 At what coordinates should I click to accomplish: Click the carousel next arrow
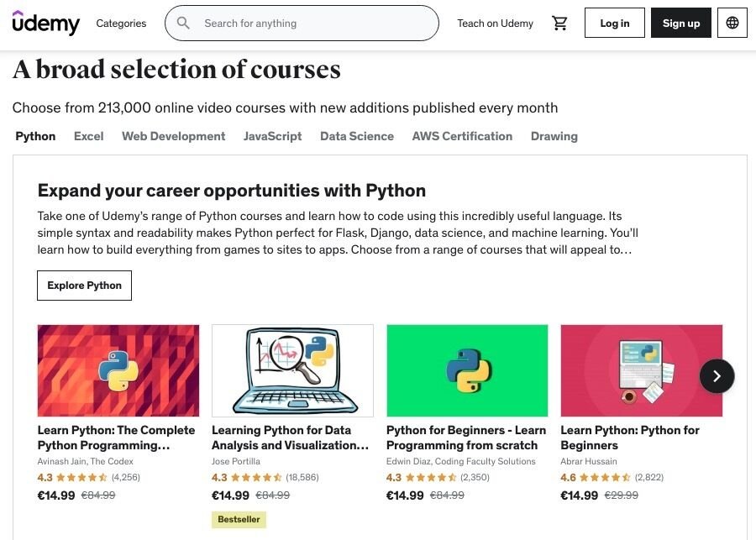tap(717, 376)
